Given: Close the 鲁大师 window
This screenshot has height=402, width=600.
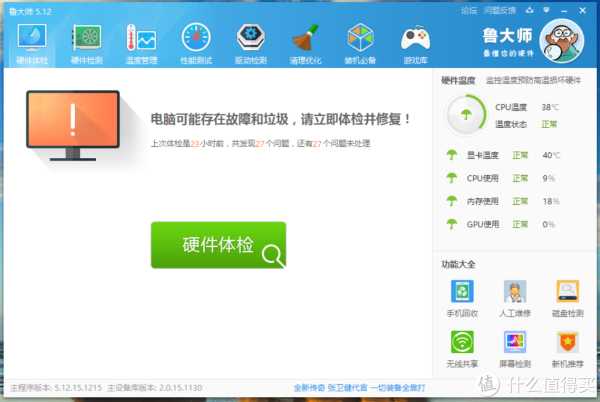Looking at the screenshot, I should 582,10.
